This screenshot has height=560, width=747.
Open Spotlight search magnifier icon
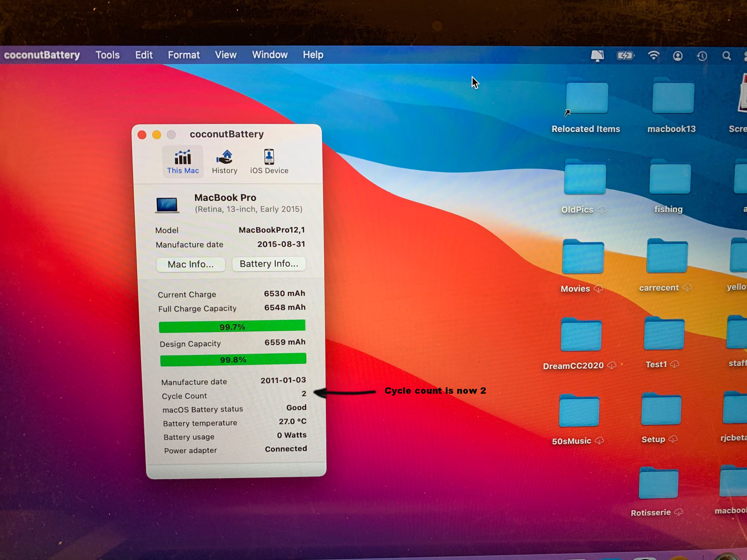point(726,56)
